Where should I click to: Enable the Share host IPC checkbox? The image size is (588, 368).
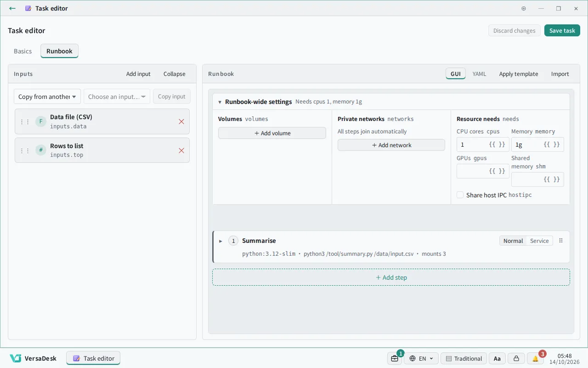460,195
